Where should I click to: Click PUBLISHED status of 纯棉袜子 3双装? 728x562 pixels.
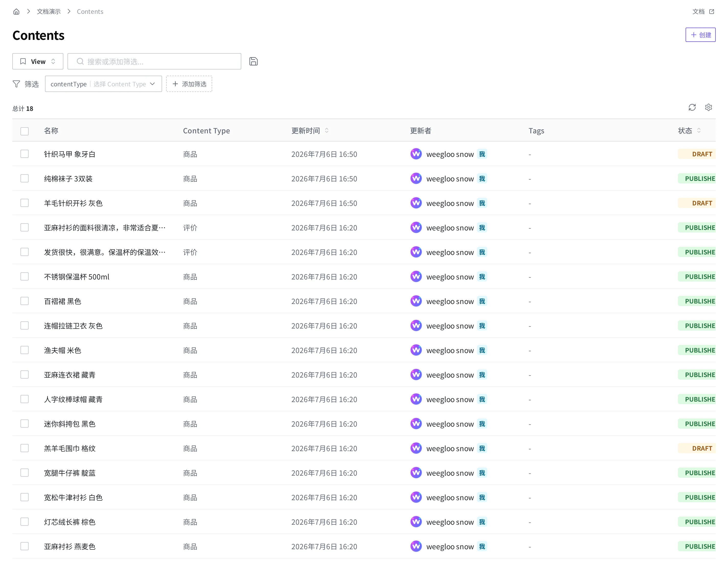click(697, 179)
